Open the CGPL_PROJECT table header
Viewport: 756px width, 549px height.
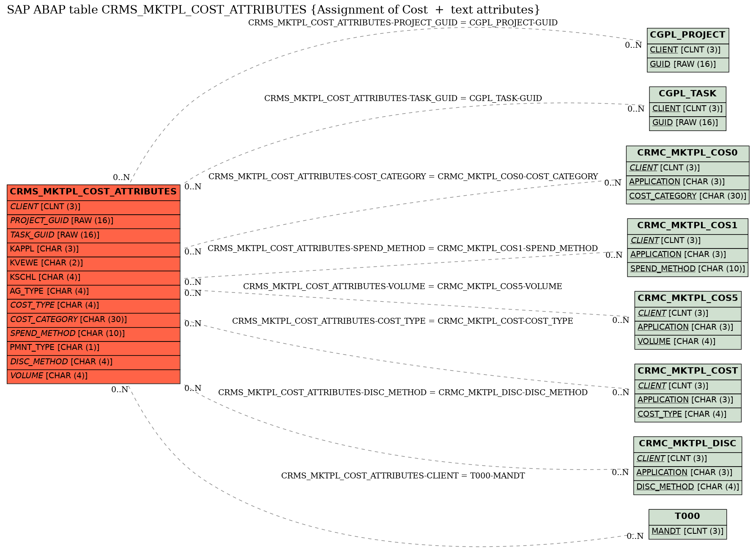(x=688, y=36)
